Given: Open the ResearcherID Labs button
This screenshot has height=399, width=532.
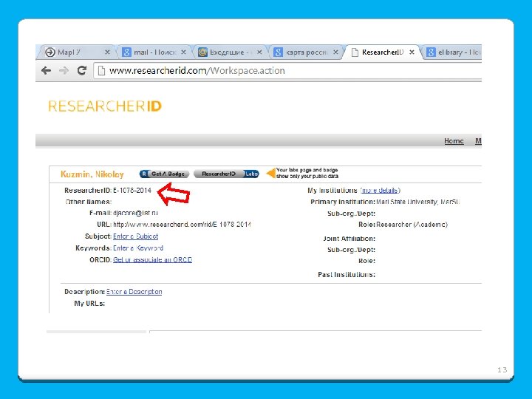Looking at the screenshot, I should (x=226, y=174).
